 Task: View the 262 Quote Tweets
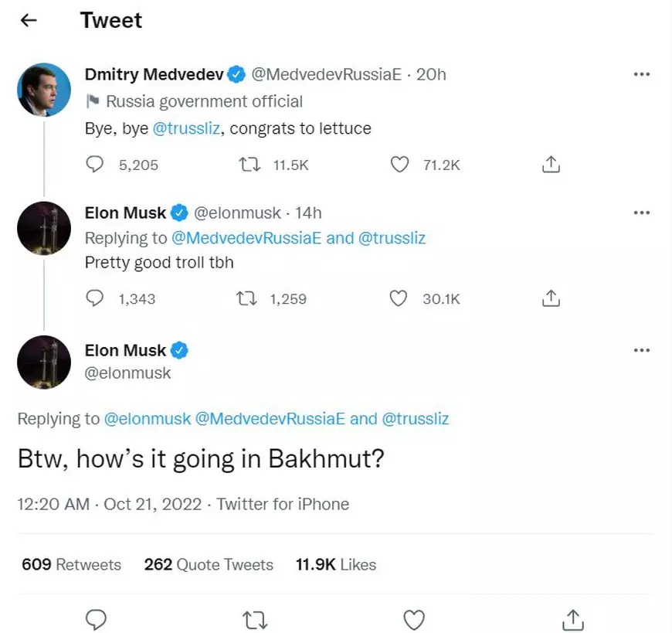(x=208, y=564)
